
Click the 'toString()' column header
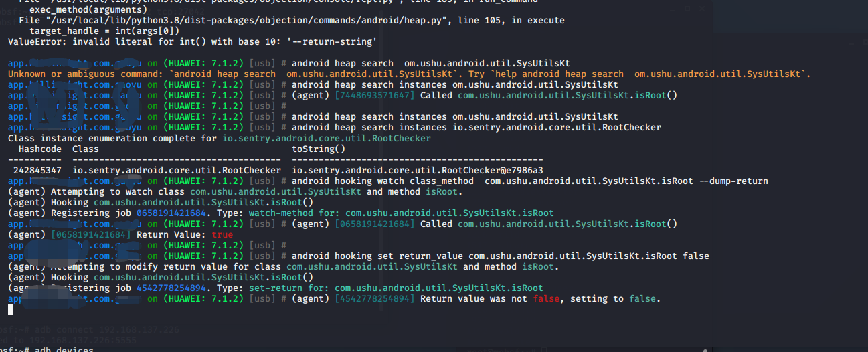pyautogui.click(x=319, y=149)
